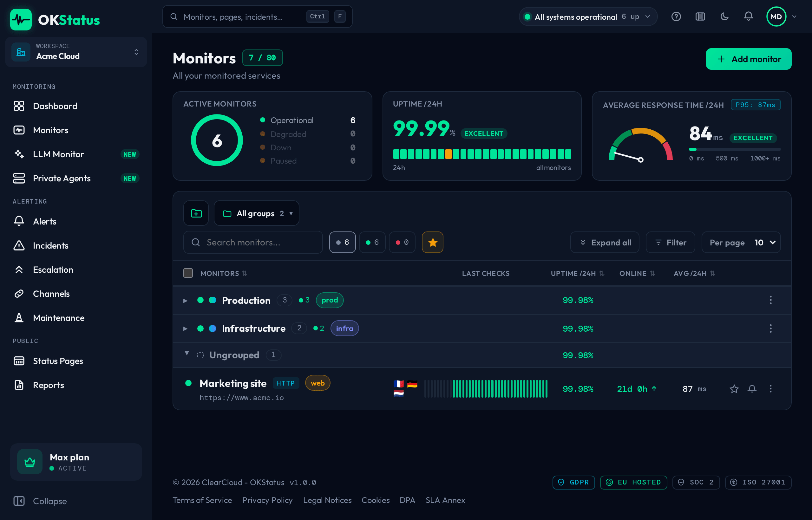The width and height of the screenshot is (812, 520).
Task: Open Per page dropdown set to 10
Action: [741, 242]
